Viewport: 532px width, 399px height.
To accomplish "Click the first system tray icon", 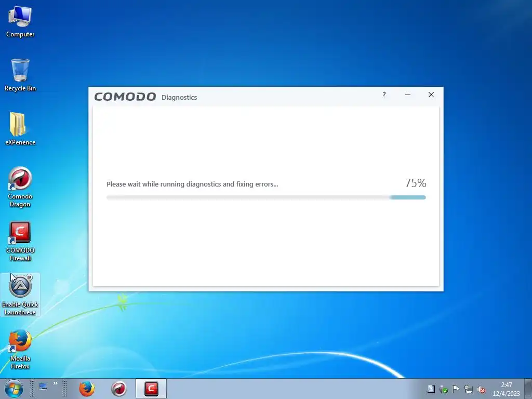I will pos(431,389).
